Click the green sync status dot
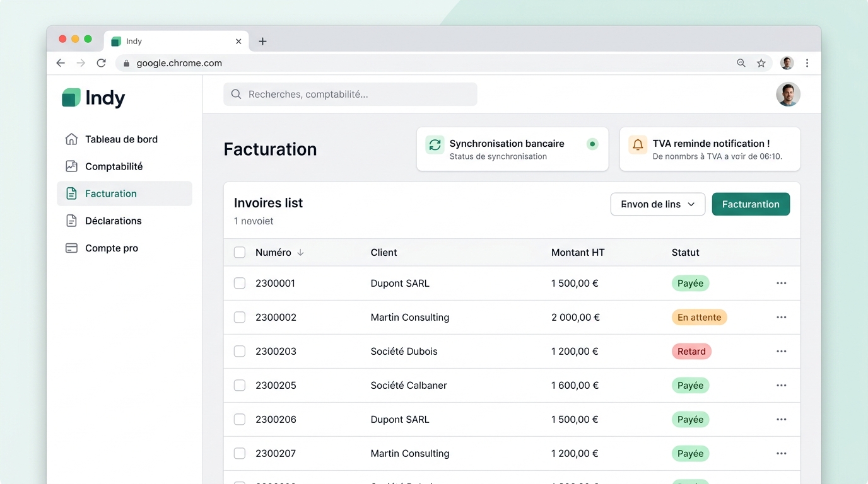The image size is (868, 484). [x=592, y=144]
